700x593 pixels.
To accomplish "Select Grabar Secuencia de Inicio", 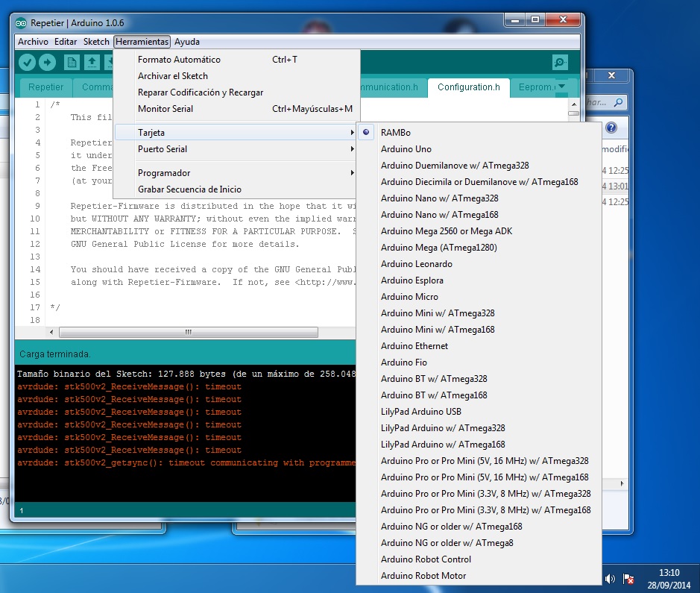I will [x=189, y=189].
